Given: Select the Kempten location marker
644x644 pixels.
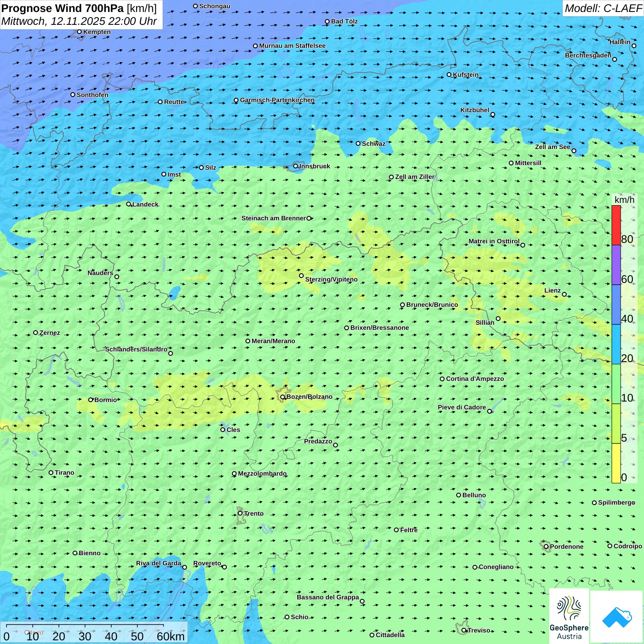Looking at the screenshot, I should [80, 32].
